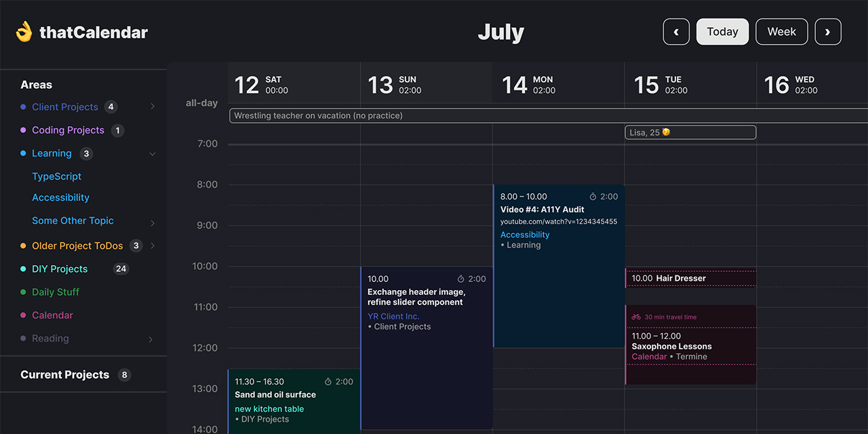The width and height of the screenshot is (868, 434).
Task: Click the bicycle travel time icon
Action: 636,317
